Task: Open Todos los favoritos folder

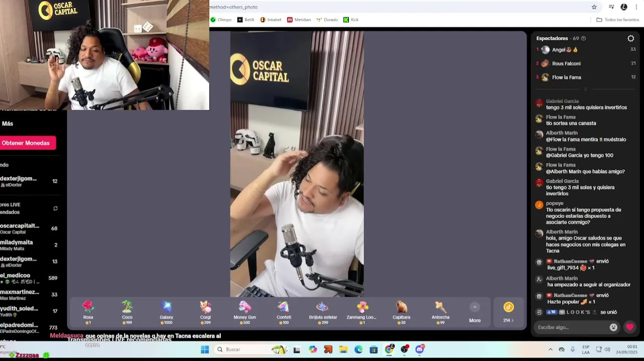Action: click(617, 20)
